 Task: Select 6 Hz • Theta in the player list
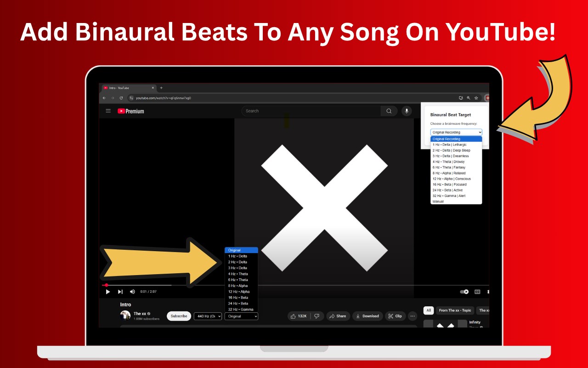click(x=241, y=280)
